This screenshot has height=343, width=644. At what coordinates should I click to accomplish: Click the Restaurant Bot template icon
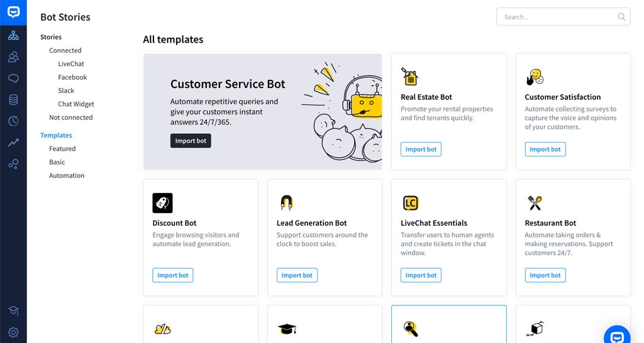coord(535,203)
